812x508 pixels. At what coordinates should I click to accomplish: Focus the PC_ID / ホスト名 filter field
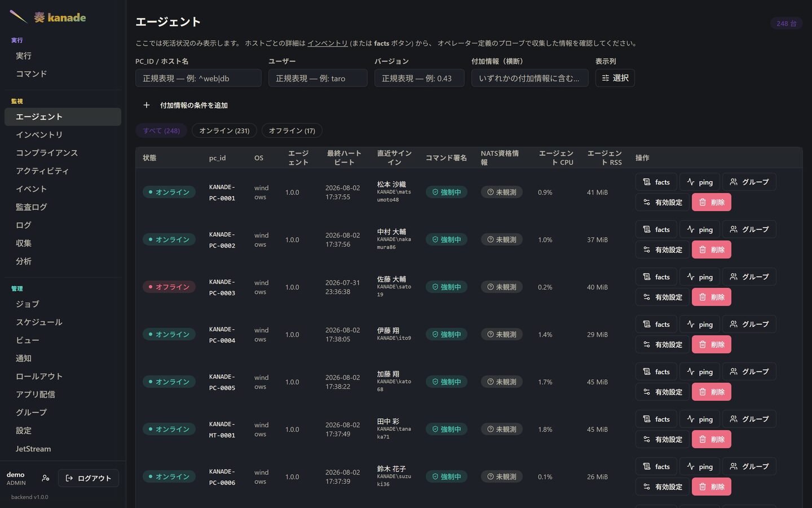tap(198, 78)
